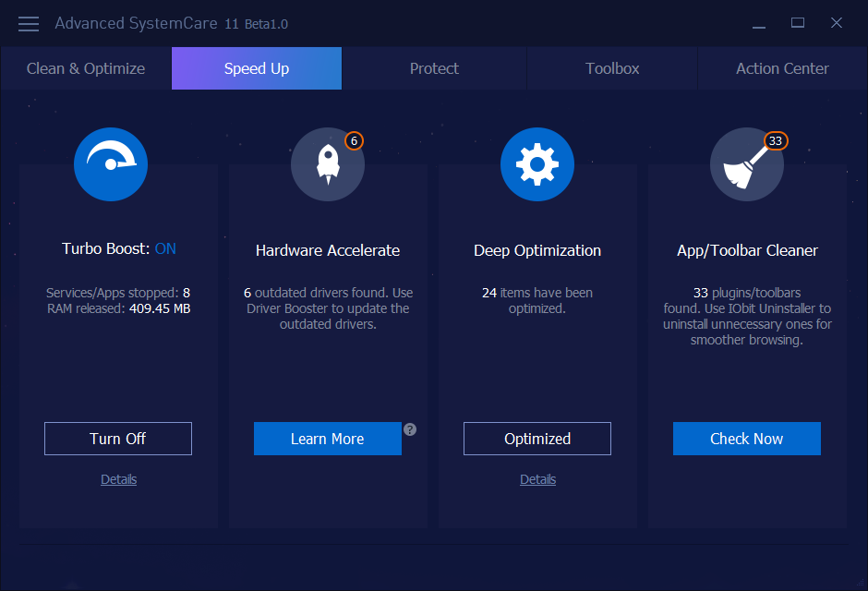Image resolution: width=868 pixels, height=591 pixels.
Task: Open Details link under Turbo Boost
Action: (118, 479)
